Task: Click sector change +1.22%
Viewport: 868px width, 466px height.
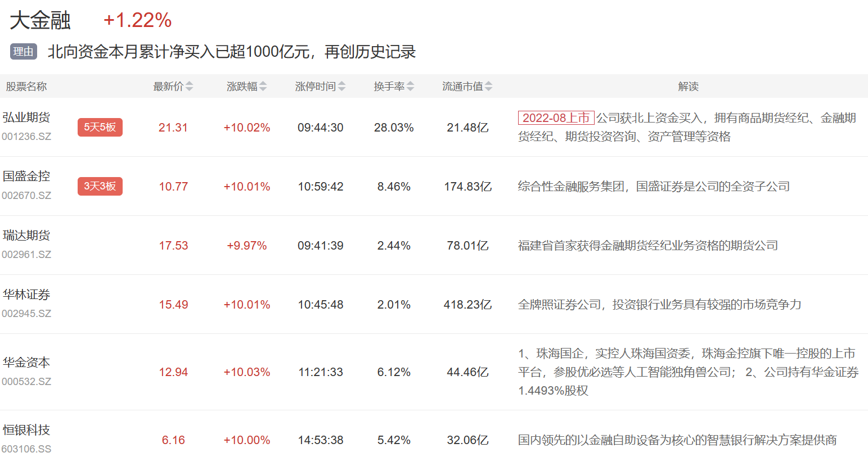Action: 137,20
